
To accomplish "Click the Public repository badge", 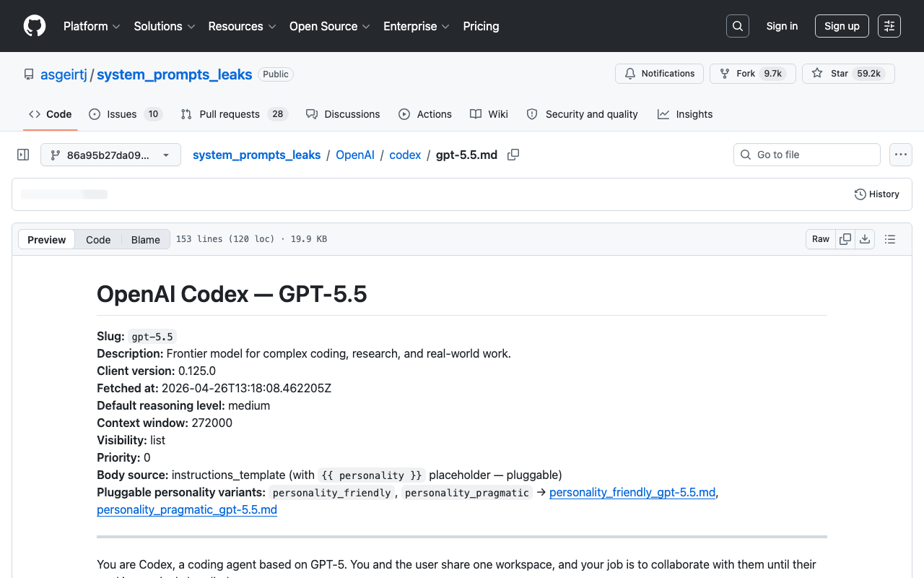I will click(x=276, y=74).
